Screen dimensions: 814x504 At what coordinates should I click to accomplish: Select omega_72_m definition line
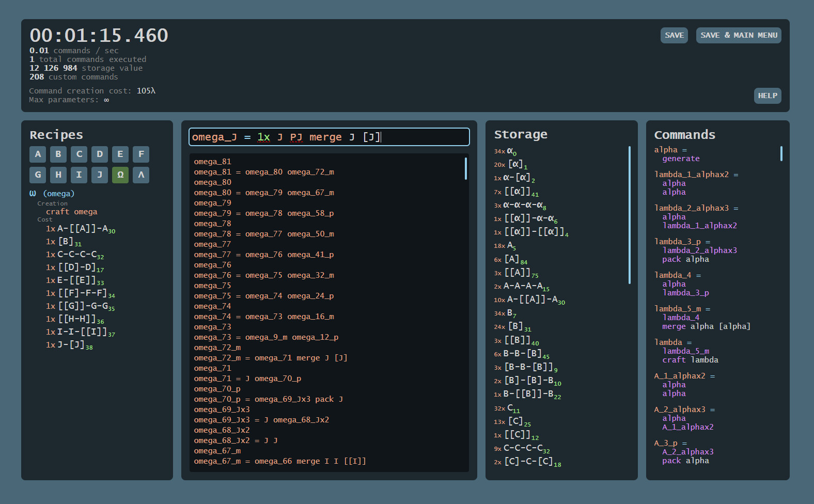(x=270, y=358)
